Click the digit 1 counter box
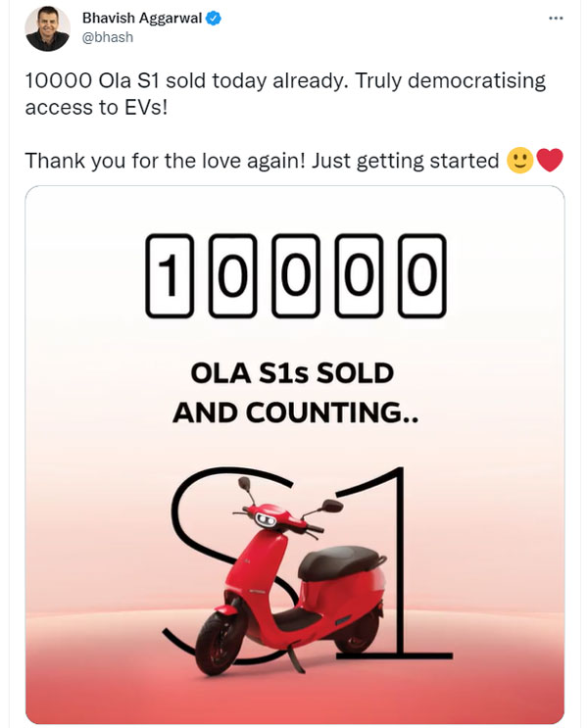 (x=170, y=276)
